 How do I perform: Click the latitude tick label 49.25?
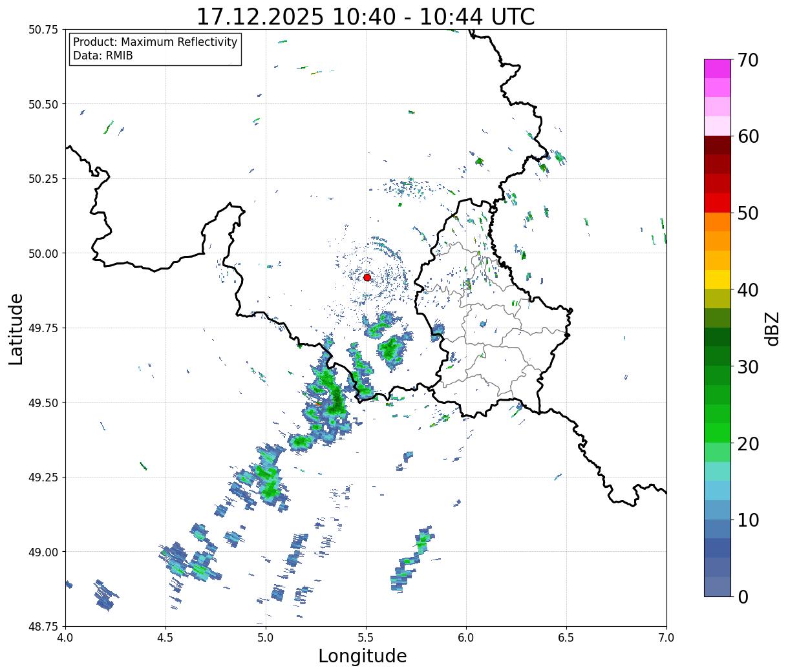pyautogui.click(x=43, y=478)
